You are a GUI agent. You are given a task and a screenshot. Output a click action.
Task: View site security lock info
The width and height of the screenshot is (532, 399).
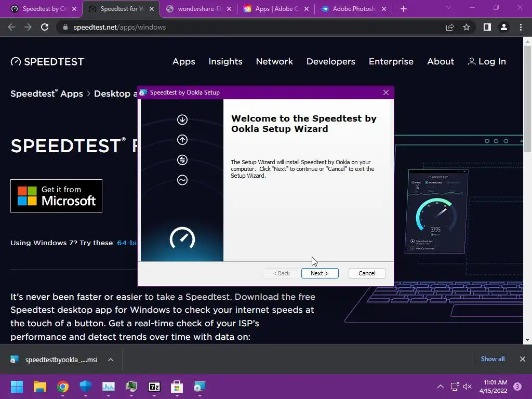coord(65,27)
